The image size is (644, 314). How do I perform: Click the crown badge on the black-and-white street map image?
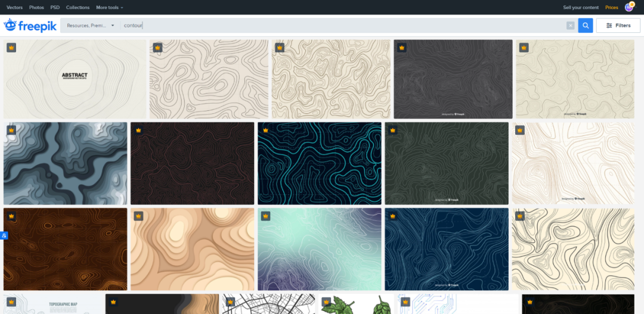click(230, 301)
